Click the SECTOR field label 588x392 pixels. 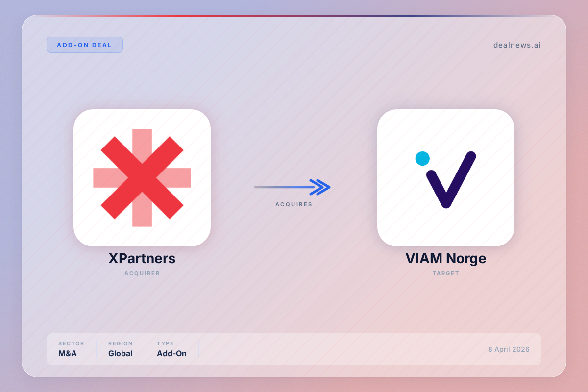point(72,343)
